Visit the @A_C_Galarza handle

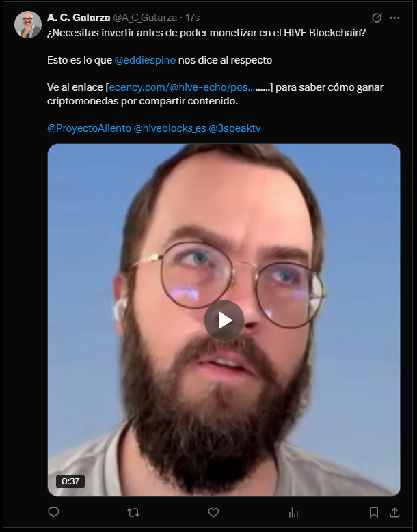[145, 18]
